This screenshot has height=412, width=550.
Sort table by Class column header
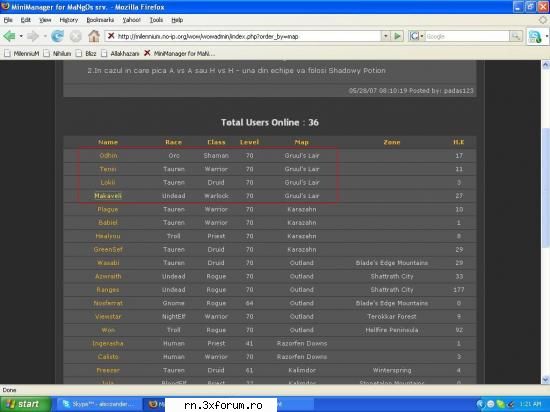tap(216, 142)
